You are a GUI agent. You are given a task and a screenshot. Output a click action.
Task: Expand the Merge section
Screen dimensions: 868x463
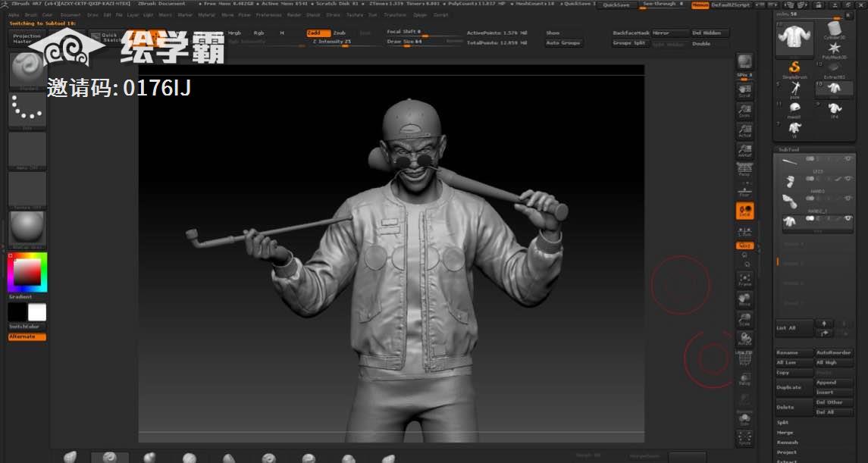click(785, 433)
